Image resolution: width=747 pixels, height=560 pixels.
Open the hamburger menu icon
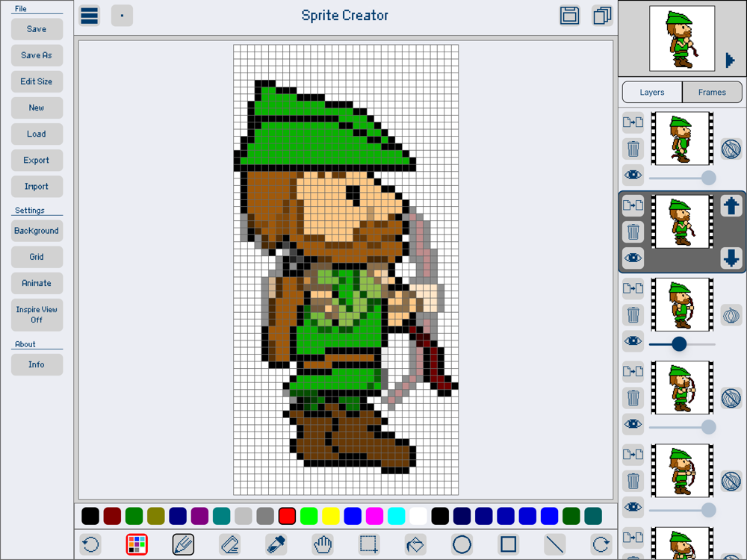pyautogui.click(x=90, y=16)
